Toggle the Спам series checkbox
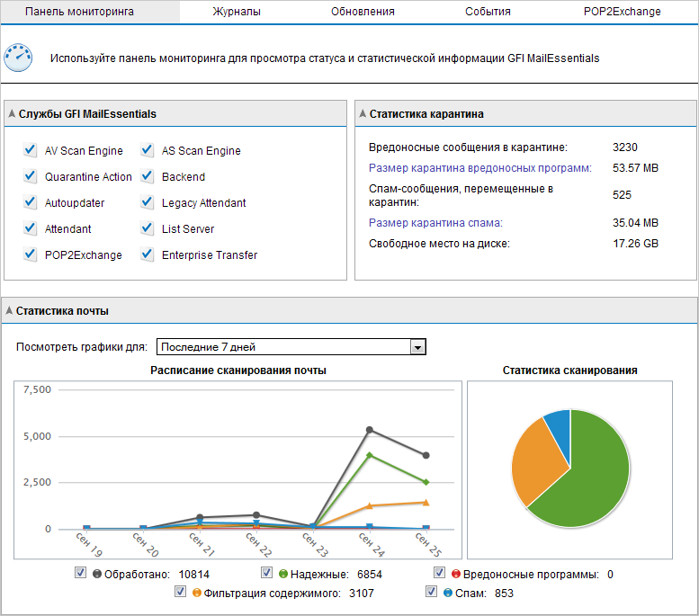This screenshot has height=616, width=699. pyautogui.click(x=431, y=592)
